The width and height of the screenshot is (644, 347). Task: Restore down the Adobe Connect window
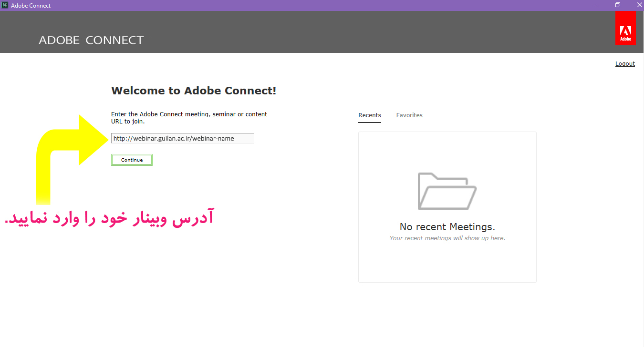pyautogui.click(x=618, y=5)
